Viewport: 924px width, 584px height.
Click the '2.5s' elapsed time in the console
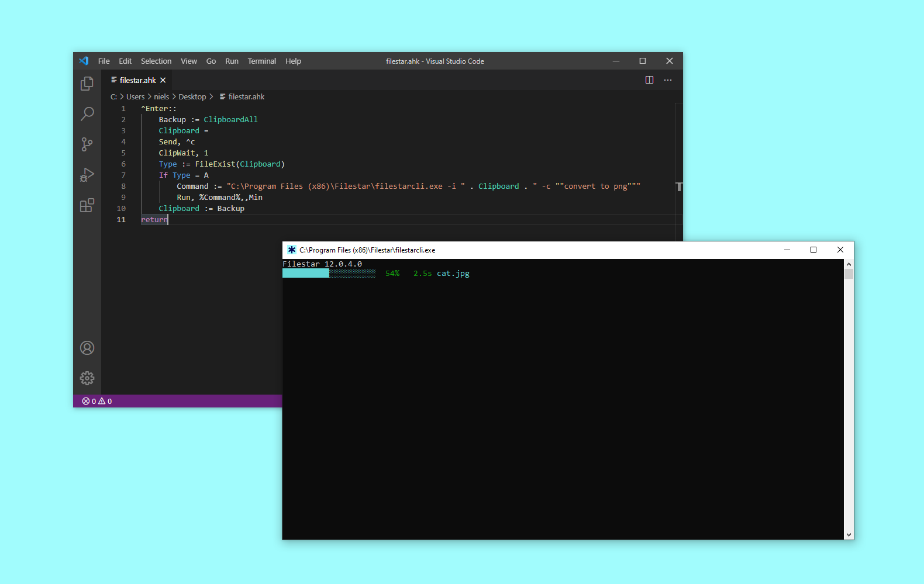pos(423,273)
